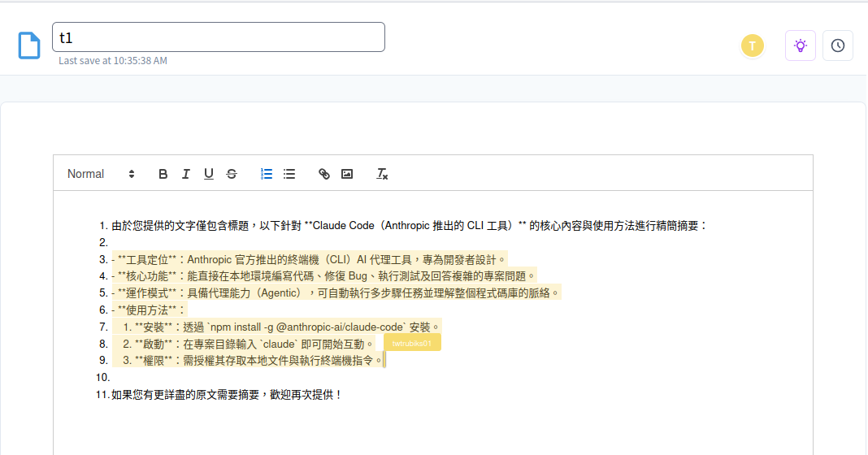This screenshot has height=455, width=868.
Task: Edit the document title field t1
Action: [219, 37]
